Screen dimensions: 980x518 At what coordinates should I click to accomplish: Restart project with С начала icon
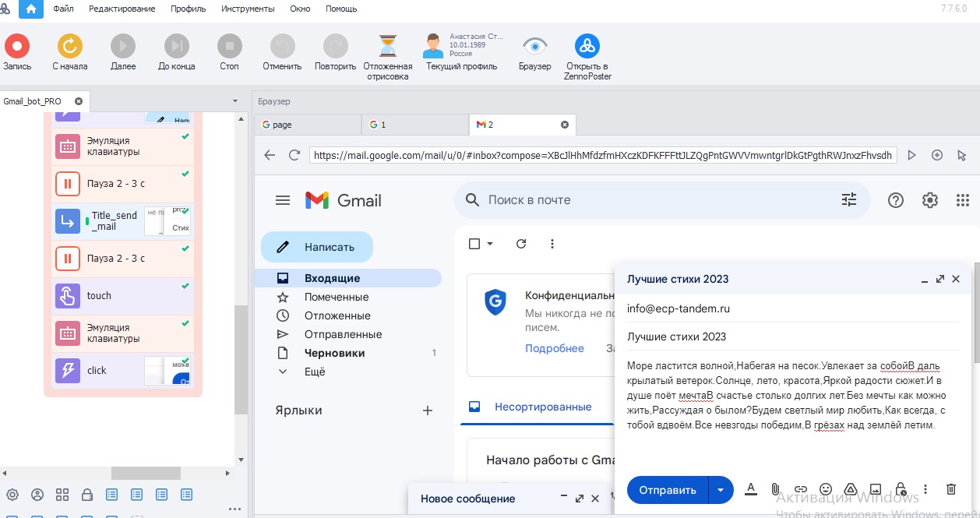click(69, 46)
